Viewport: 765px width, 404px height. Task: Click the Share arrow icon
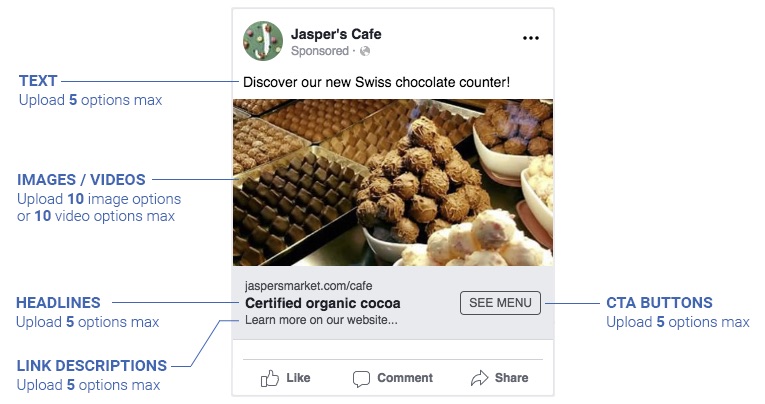point(479,378)
